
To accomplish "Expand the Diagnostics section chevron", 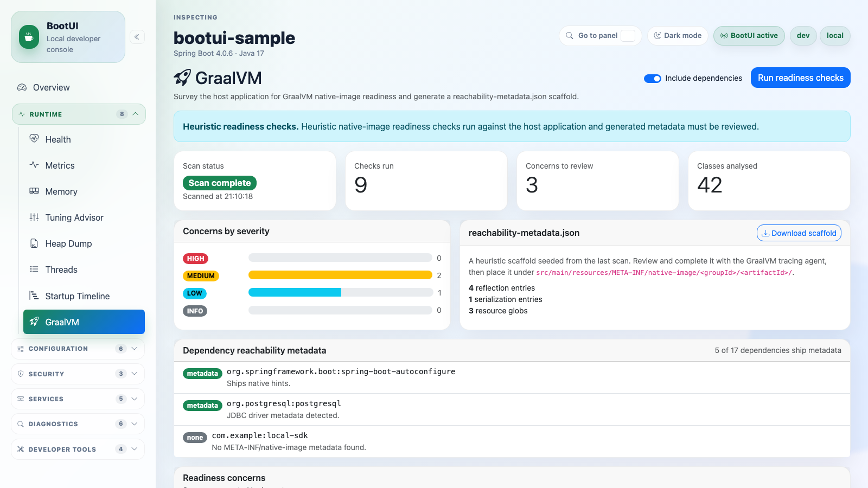I will 135,423.
